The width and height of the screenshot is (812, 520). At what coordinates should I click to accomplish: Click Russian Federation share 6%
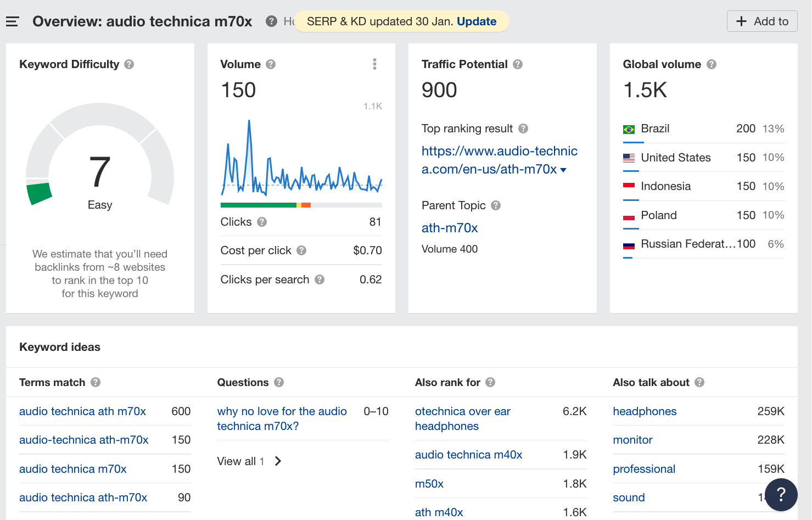click(776, 244)
